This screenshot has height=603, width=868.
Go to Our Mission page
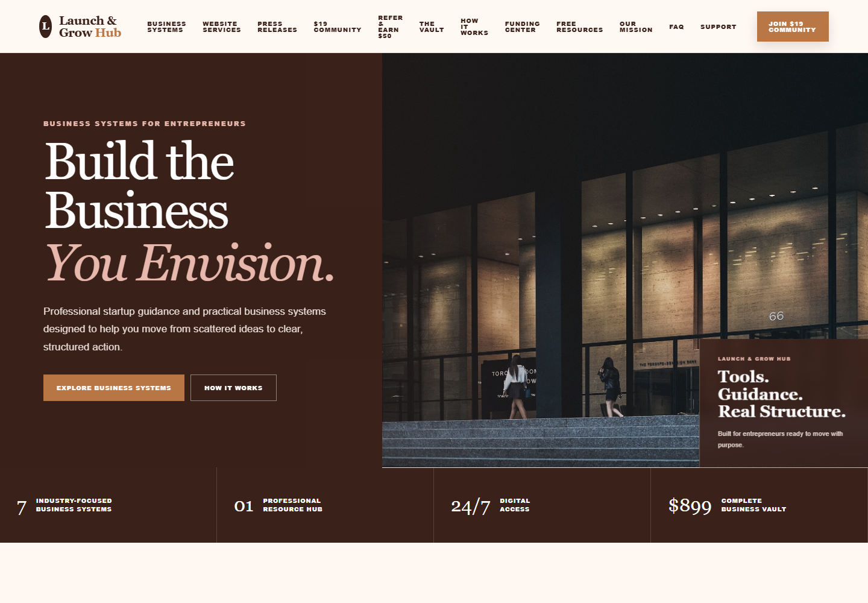point(636,27)
